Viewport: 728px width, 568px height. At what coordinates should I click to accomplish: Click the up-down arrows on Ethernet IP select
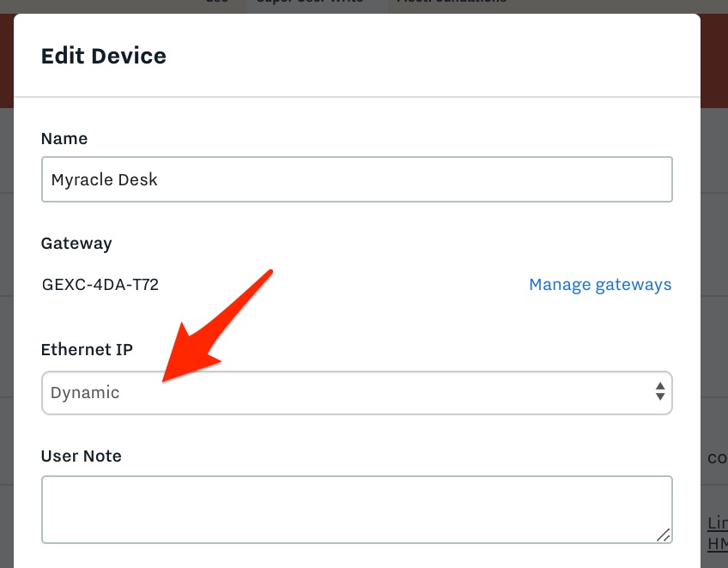(x=659, y=391)
